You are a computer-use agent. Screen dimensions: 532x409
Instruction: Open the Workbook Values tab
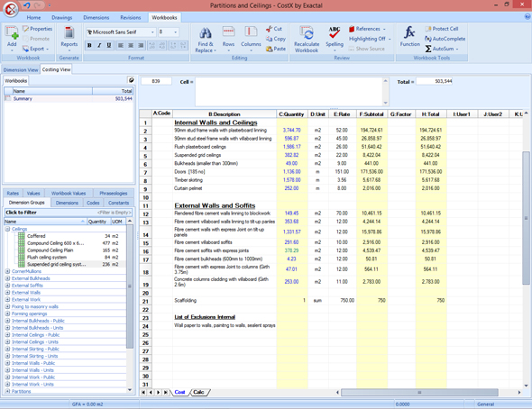pos(69,193)
